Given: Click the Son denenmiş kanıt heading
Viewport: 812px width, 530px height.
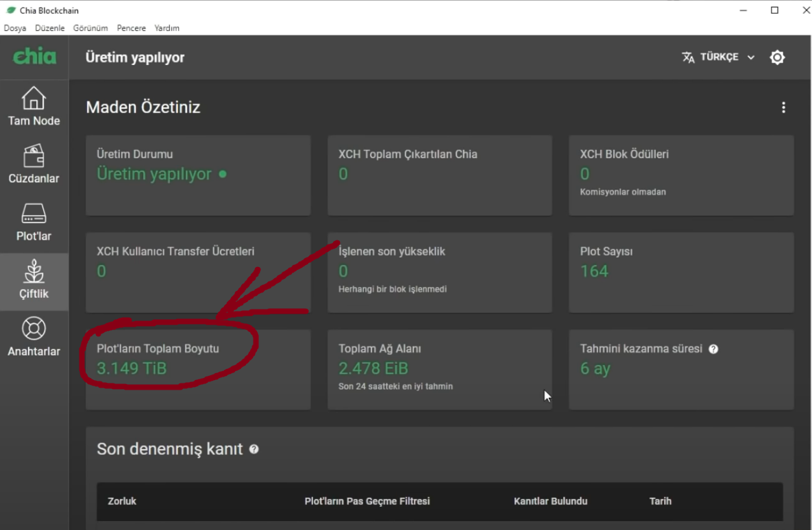Looking at the screenshot, I should pyautogui.click(x=169, y=449).
